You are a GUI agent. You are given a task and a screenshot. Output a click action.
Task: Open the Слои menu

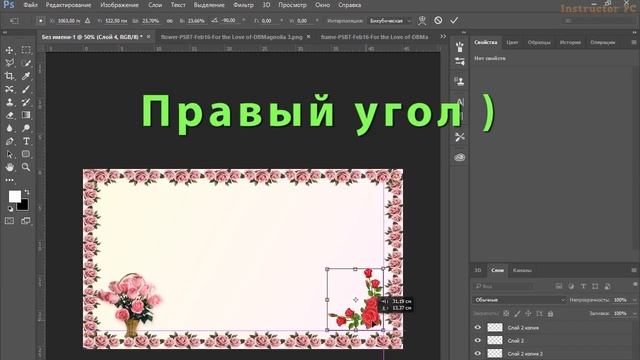[155, 5]
